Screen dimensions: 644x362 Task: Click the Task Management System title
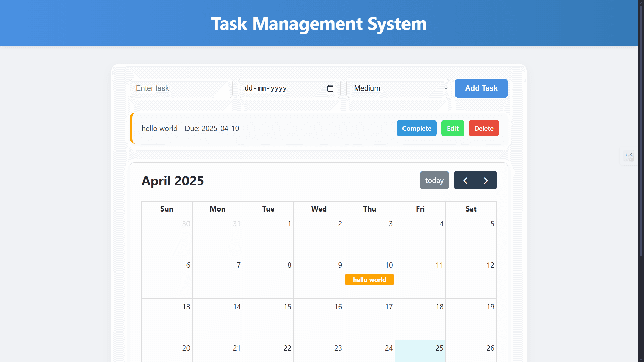319,23
